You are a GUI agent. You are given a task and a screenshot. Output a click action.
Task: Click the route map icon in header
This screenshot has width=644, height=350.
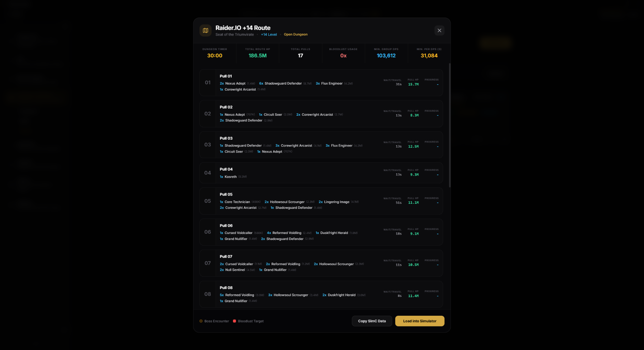coord(205,31)
